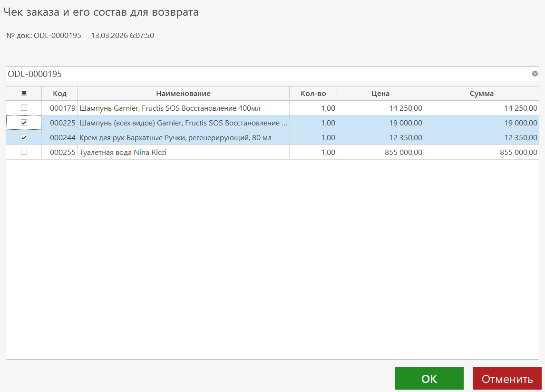Sort by the Код column header
545x392 pixels.
coord(59,94)
